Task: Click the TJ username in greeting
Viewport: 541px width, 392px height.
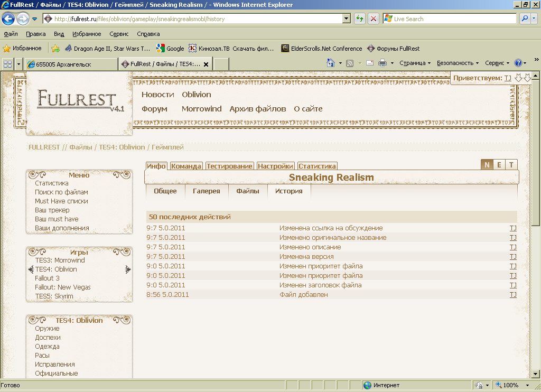Action: (508, 78)
